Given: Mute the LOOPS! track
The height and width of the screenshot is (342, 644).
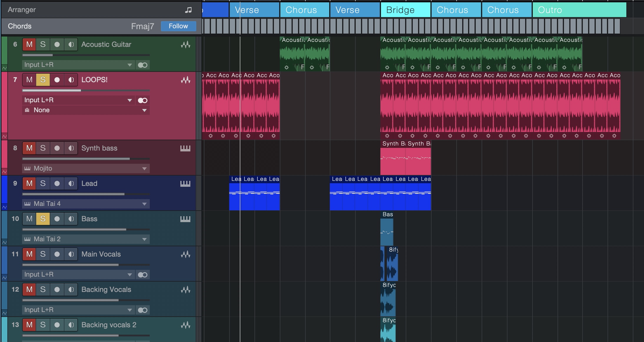Looking at the screenshot, I should pos(29,80).
